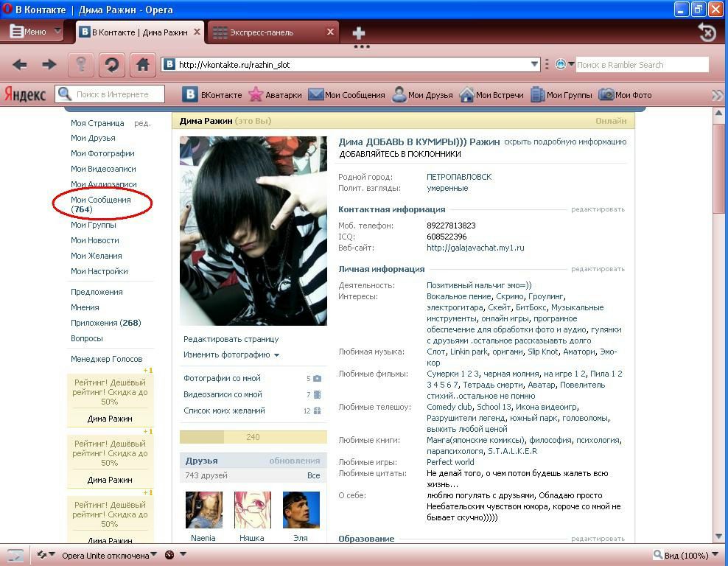Screen dimensions: 728x566
Task: Open Приложения (268) in sidebar
Action: 106,323
